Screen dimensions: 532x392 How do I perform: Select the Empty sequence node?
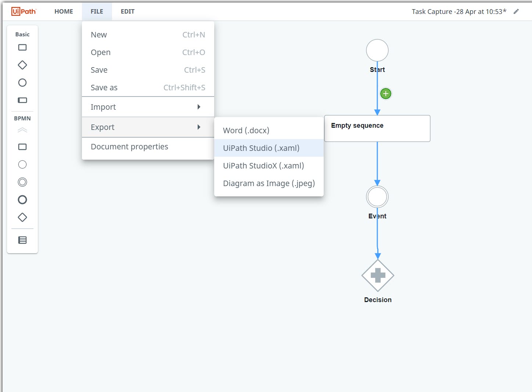click(377, 128)
